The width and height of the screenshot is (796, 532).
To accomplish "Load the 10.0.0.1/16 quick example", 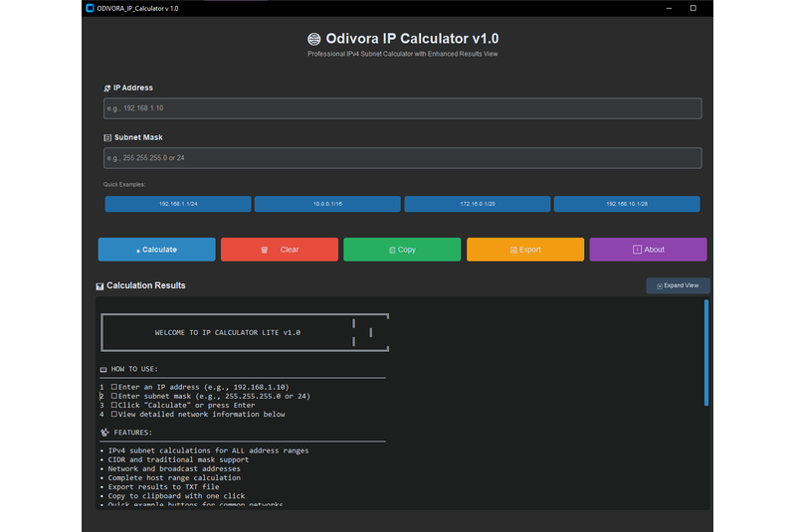I will (327, 204).
